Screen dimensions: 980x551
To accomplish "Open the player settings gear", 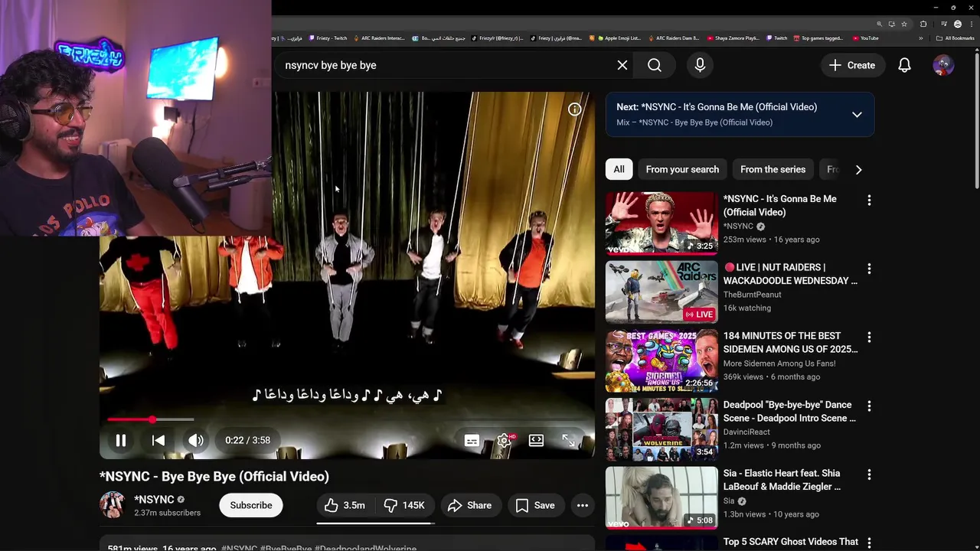I will coord(504,440).
